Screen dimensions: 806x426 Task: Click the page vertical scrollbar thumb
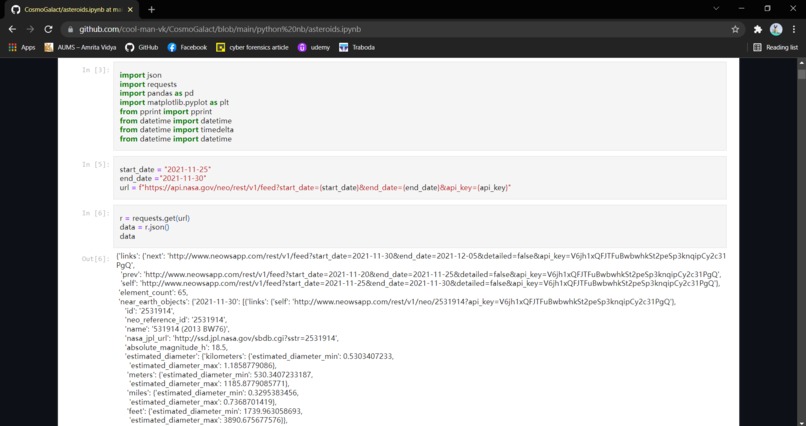801,74
